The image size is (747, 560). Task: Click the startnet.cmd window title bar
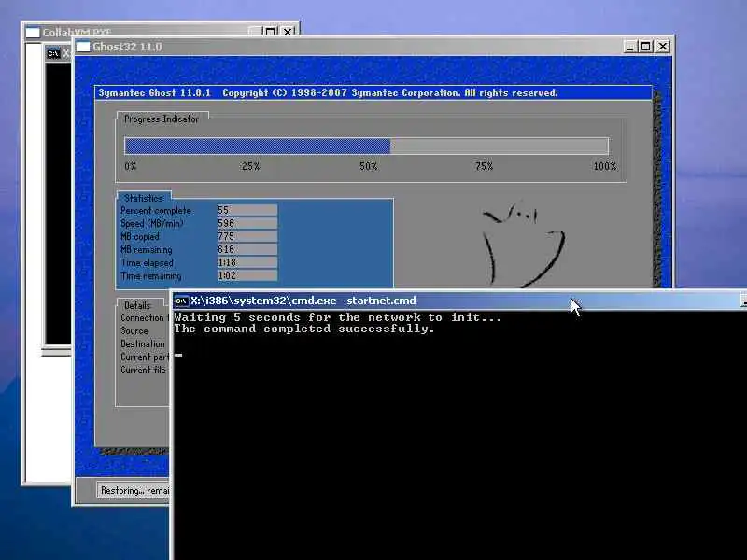coord(459,301)
